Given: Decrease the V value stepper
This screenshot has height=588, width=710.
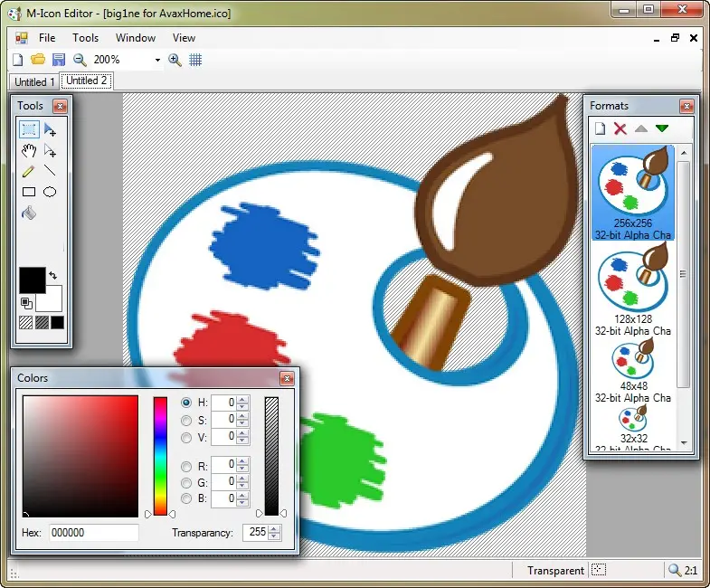Looking at the screenshot, I should pos(242,441).
